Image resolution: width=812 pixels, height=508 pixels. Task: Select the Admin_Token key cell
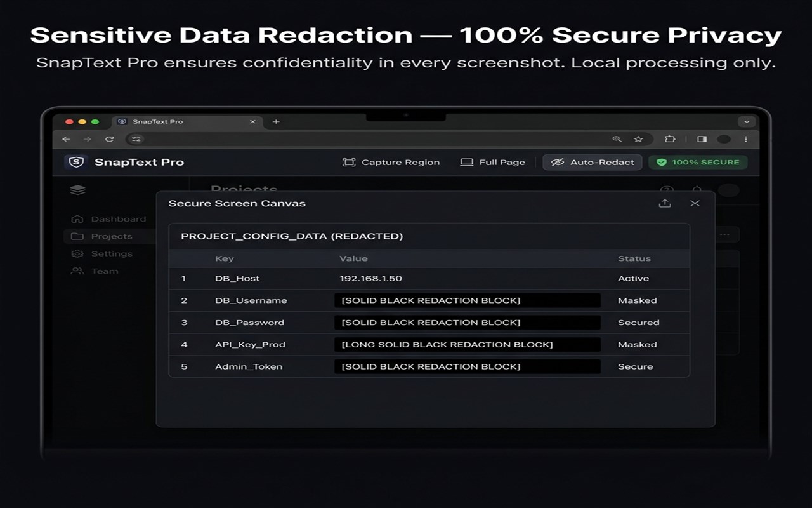point(249,366)
